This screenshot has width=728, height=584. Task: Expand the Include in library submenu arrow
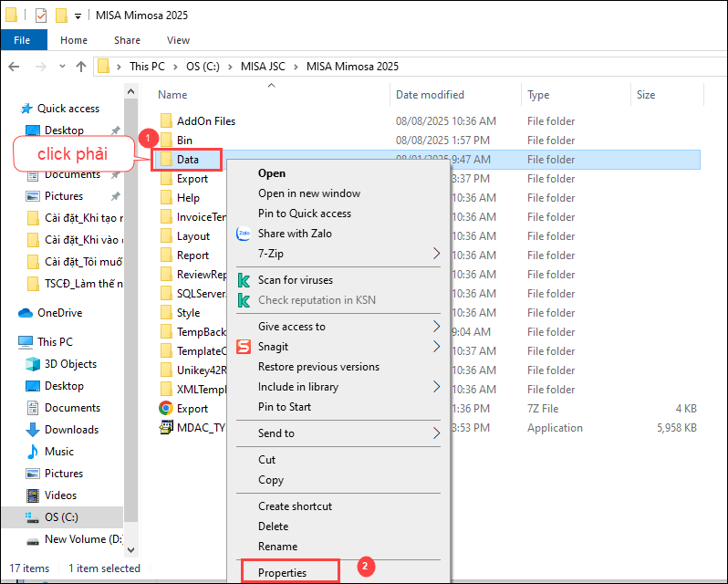pos(436,386)
